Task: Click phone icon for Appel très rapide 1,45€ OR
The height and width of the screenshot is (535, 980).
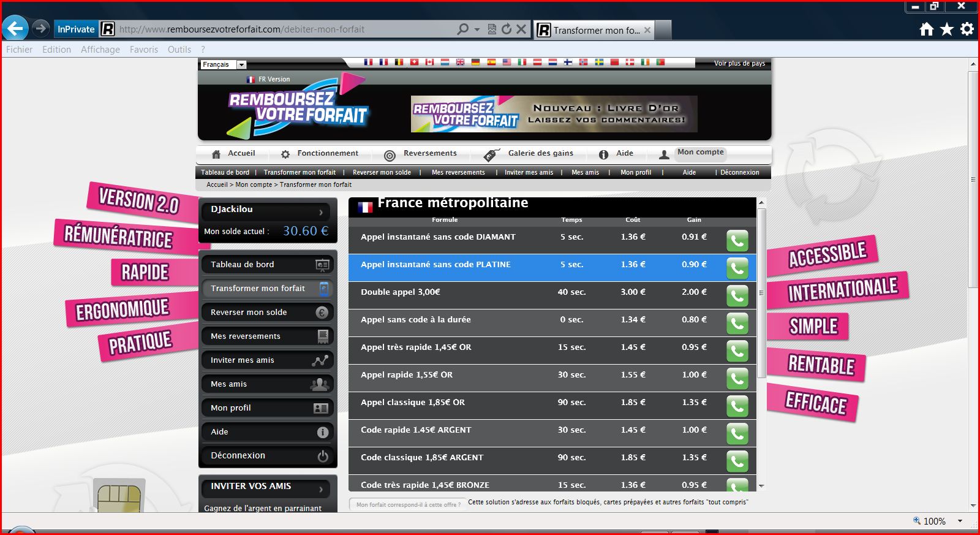Action: pos(737,351)
